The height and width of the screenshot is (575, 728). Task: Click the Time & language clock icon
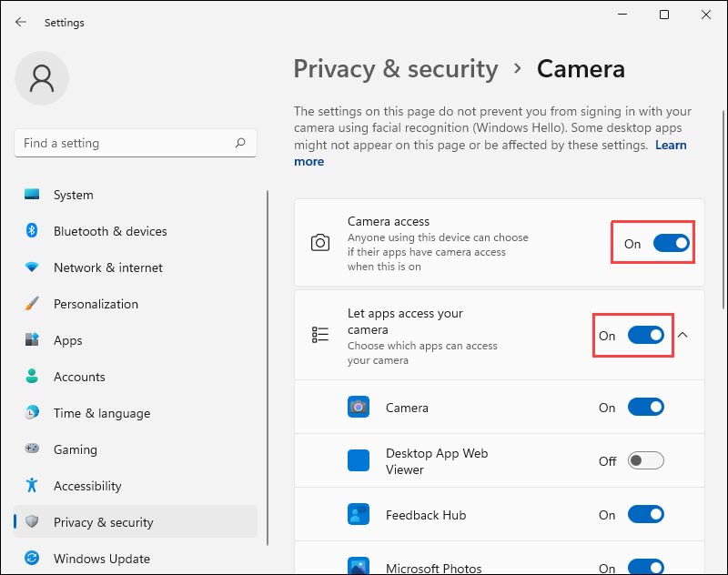coord(32,412)
